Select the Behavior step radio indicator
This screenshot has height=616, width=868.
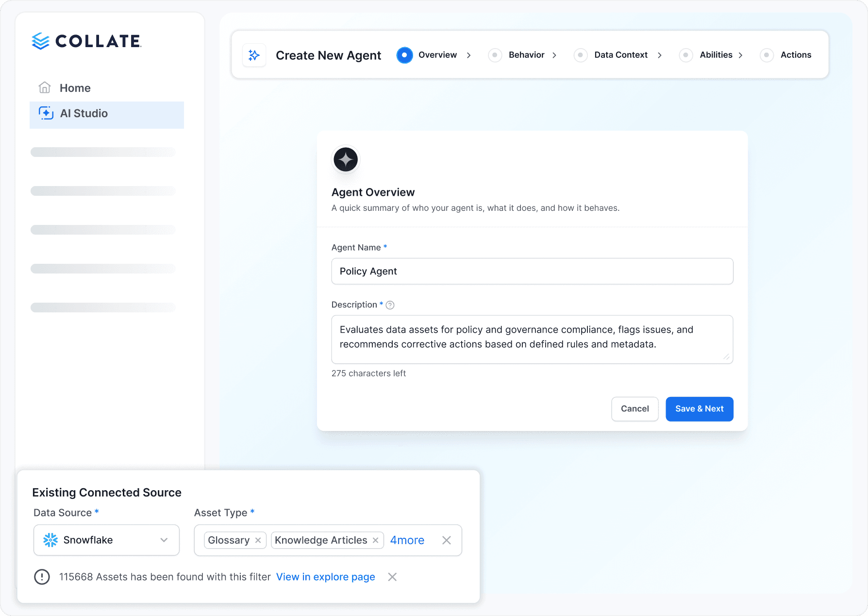(495, 55)
